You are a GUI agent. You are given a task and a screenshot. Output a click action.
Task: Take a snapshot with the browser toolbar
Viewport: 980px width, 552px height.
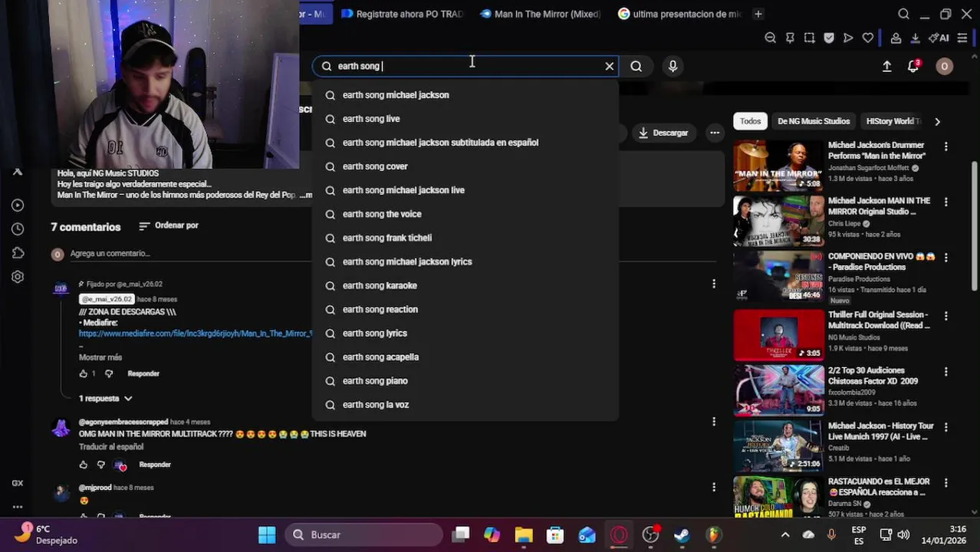click(809, 38)
